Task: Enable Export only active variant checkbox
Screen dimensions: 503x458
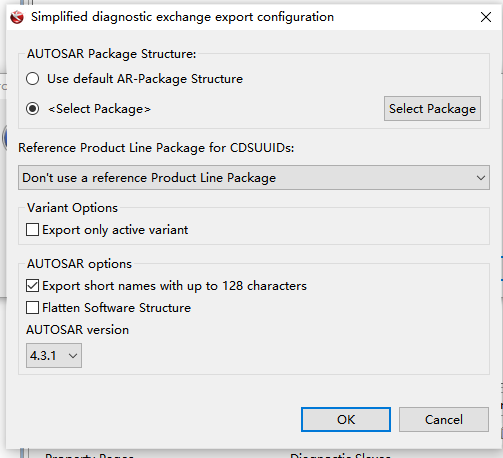Action: point(32,230)
